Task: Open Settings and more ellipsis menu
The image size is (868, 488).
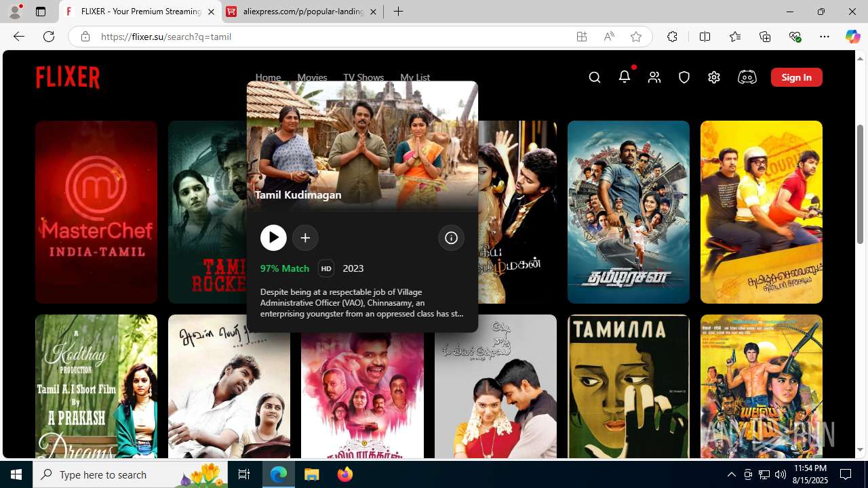Action: [x=825, y=37]
